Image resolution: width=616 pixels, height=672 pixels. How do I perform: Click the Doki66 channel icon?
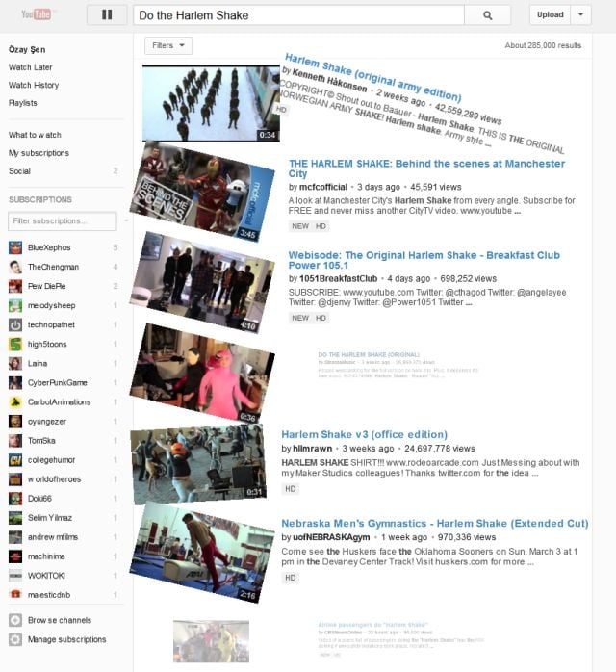tap(15, 499)
